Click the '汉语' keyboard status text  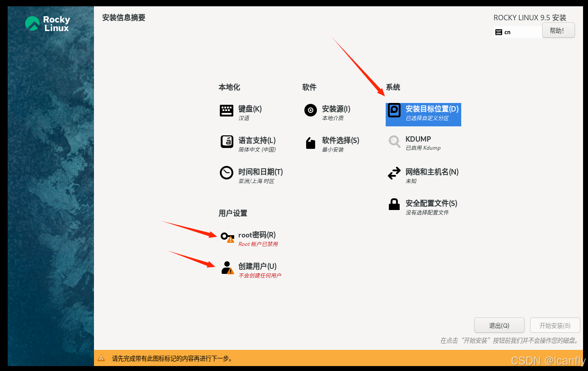tap(244, 118)
